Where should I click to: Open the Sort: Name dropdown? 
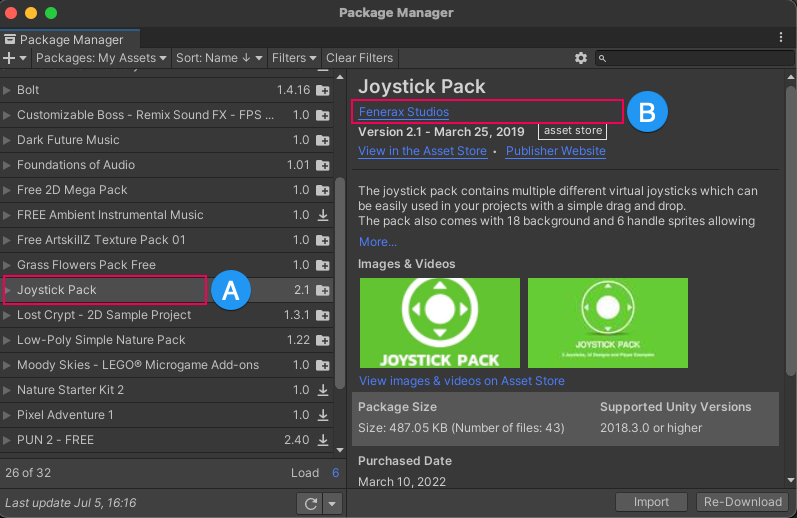[x=219, y=58]
